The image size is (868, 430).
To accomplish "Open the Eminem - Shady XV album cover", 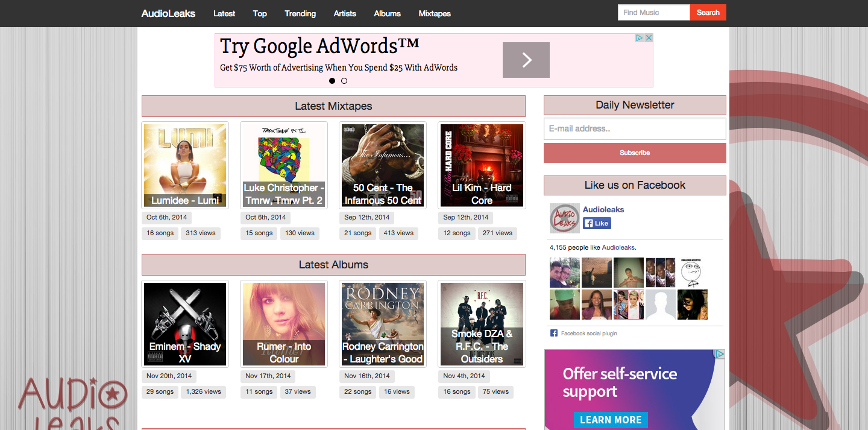I will pos(185,324).
